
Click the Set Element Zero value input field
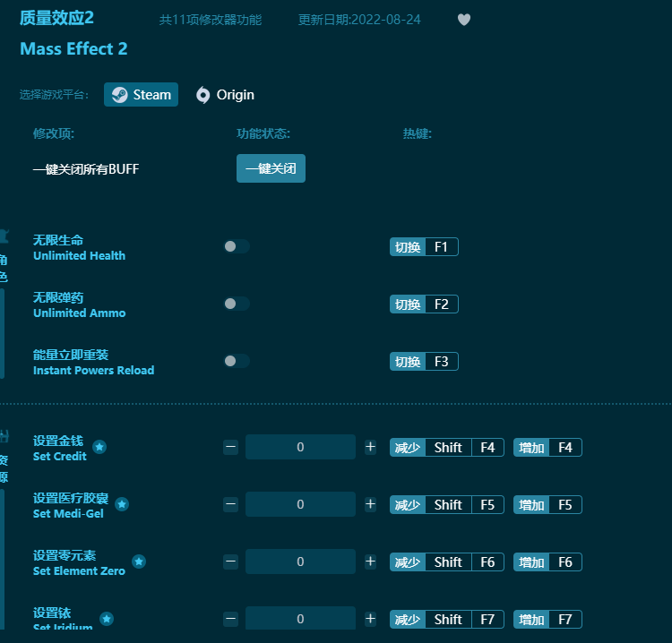300,562
